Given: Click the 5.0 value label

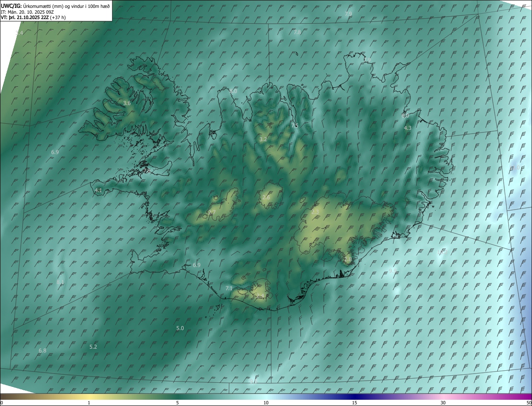Looking at the screenshot, I should coord(180,328).
